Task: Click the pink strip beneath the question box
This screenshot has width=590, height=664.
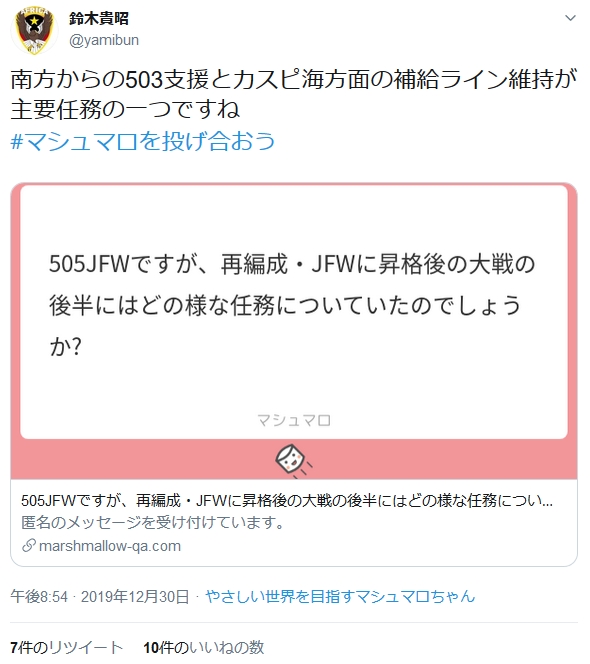Action: tap(294, 459)
